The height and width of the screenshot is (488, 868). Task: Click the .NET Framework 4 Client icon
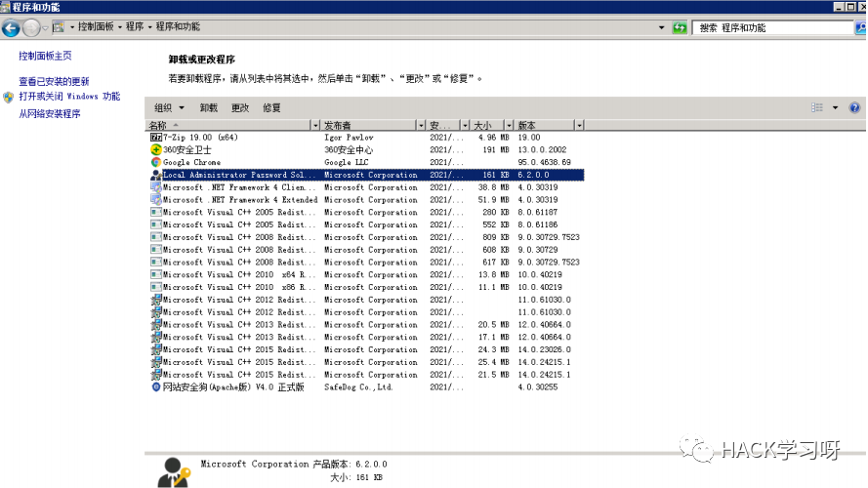tap(155, 187)
